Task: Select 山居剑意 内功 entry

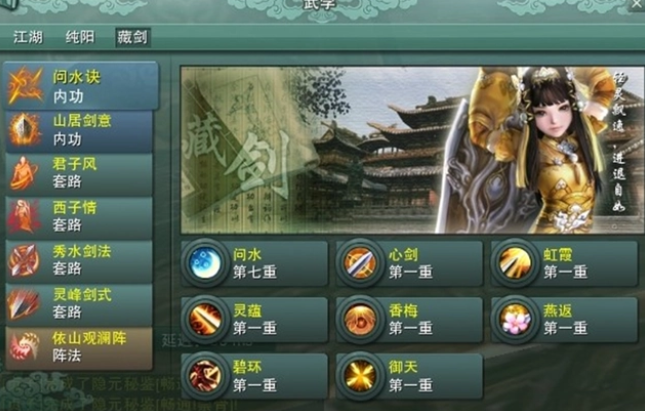Action: (x=79, y=130)
